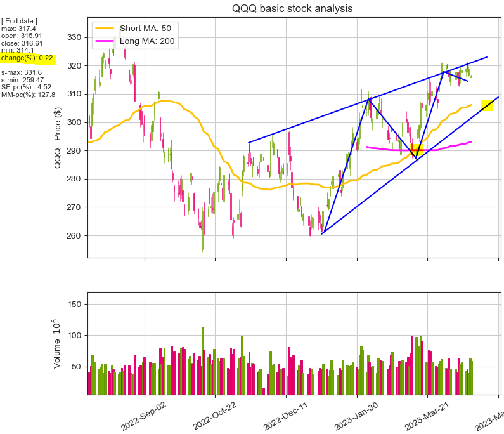Click the 'QQQ : Price ($)' axis label

tap(58, 138)
